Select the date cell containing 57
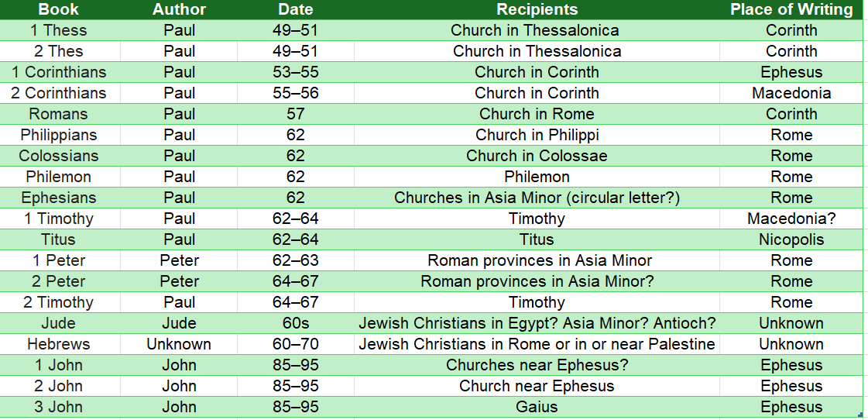868x420 pixels. (295, 114)
